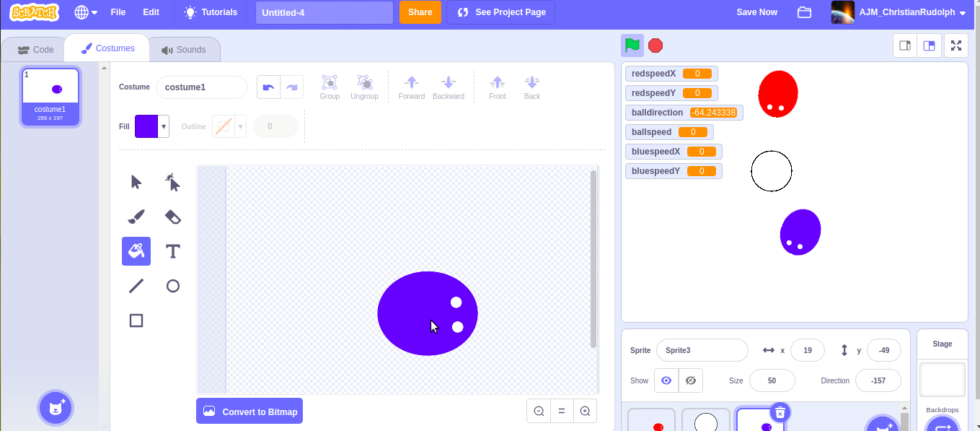Screen dimensions: 980x431
Task: Hide Sprite3 with the crossed-eye toggle
Action: [690, 380]
